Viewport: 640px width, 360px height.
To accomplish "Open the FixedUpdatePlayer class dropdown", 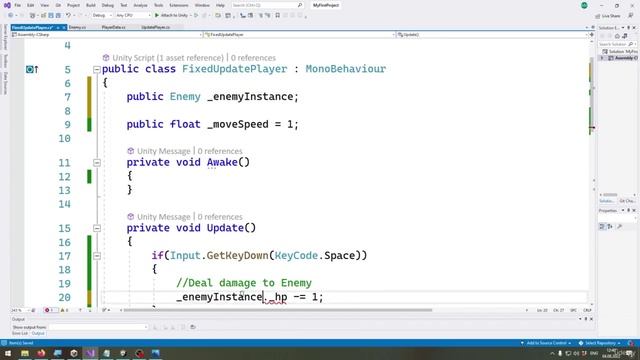I will pos(300,35).
